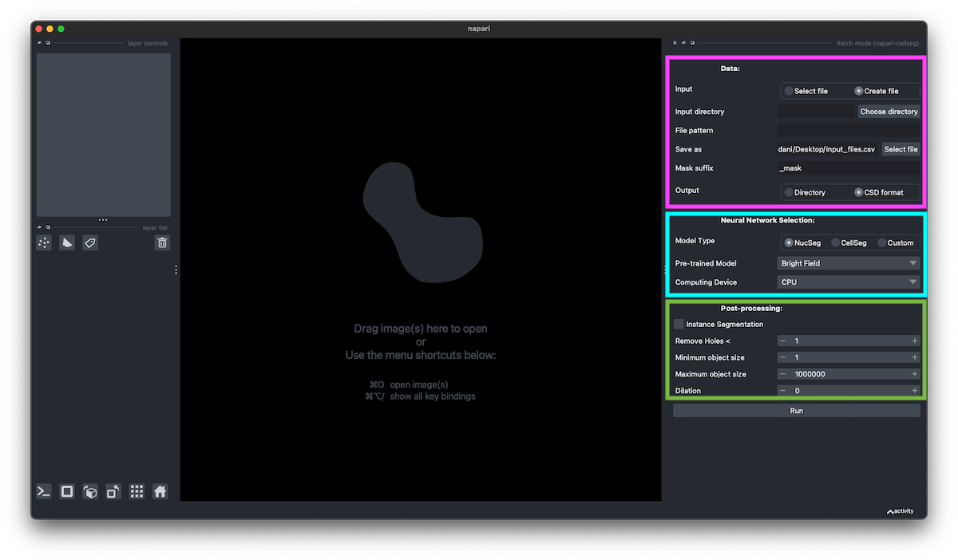Decrease Maximum object size with minus
The image size is (958, 560).
(783, 374)
